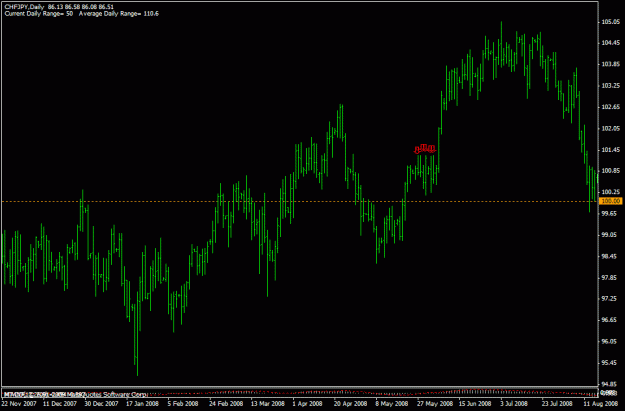
Task: Click the 1 Apr 2008 date label
Action: [307, 403]
